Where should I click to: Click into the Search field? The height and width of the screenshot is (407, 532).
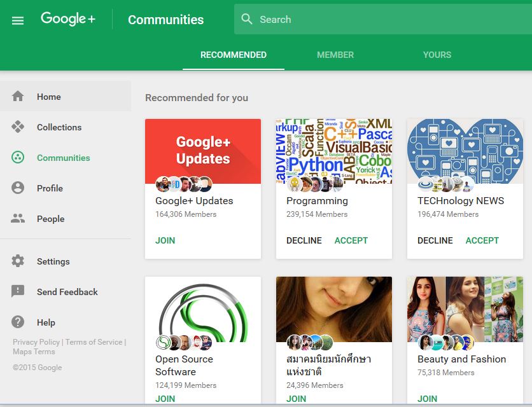(x=383, y=19)
